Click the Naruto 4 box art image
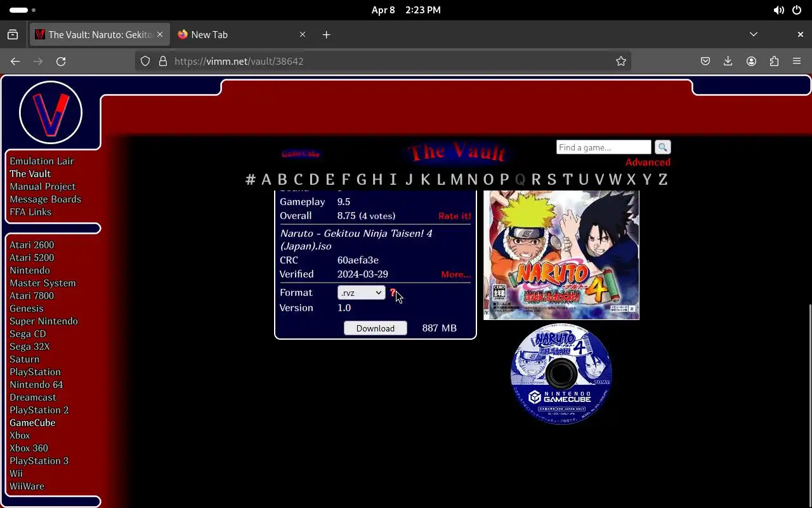The height and width of the screenshot is (508, 812). point(561,255)
